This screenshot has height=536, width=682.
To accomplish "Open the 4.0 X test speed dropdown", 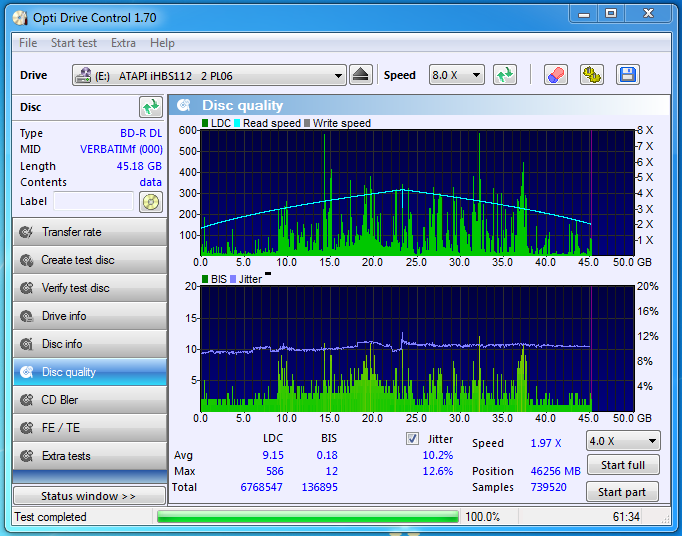I will (623, 441).
